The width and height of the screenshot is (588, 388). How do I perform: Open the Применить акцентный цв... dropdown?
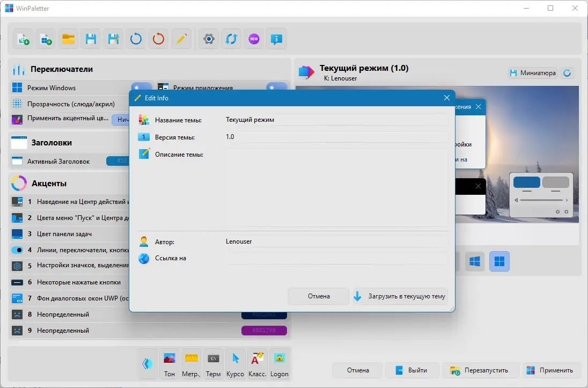121,119
